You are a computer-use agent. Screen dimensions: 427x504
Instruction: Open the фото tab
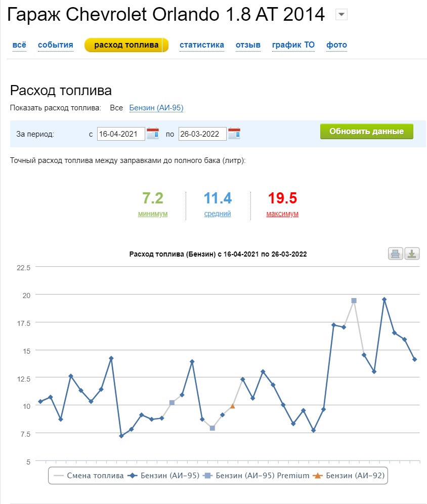[336, 45]
